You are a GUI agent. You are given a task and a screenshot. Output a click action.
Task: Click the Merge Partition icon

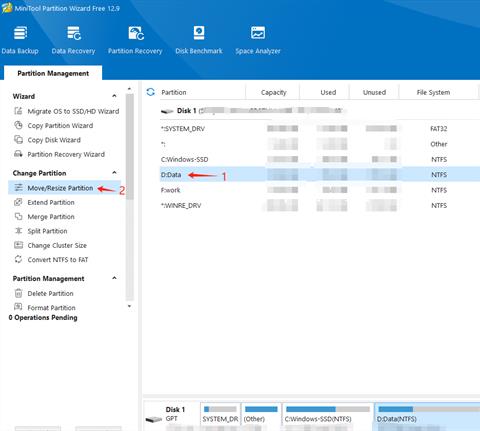coord(18,216)
